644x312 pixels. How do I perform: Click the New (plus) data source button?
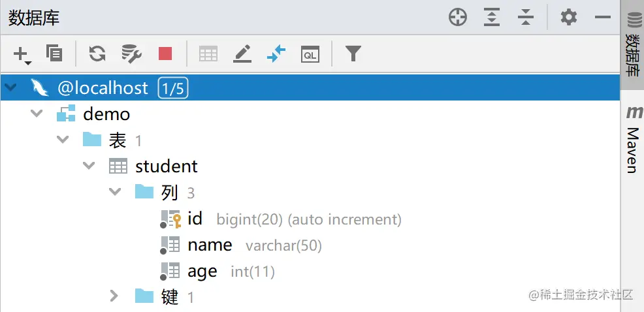point(22,55)
